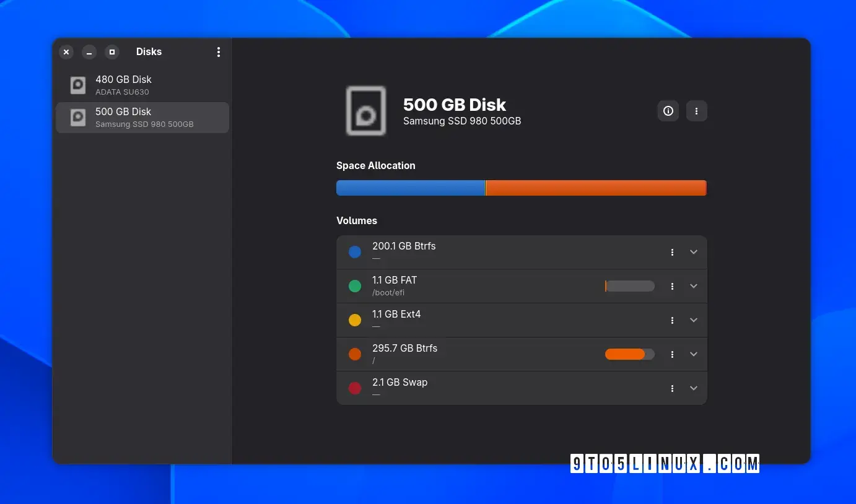Open options menu for 200.1 GB Btrfs volume
Image resolution: width=856 pixels, height=504 pixels.
(672, 252)
